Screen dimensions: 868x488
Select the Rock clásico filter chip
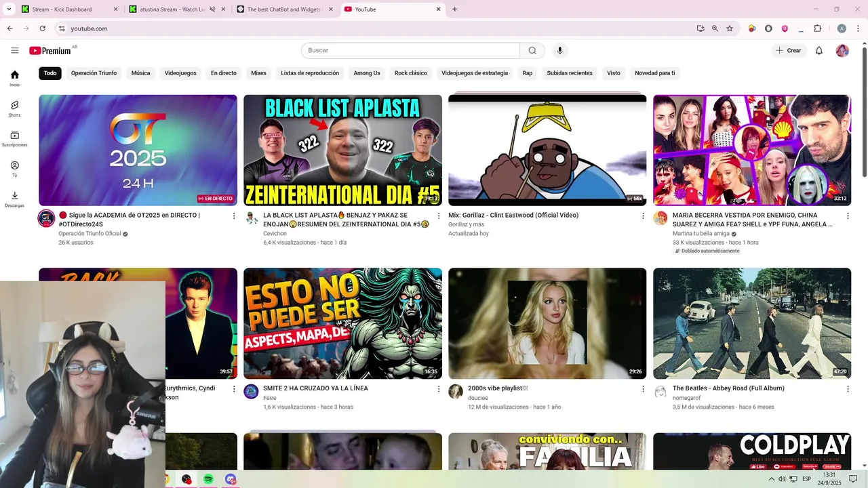411,73
